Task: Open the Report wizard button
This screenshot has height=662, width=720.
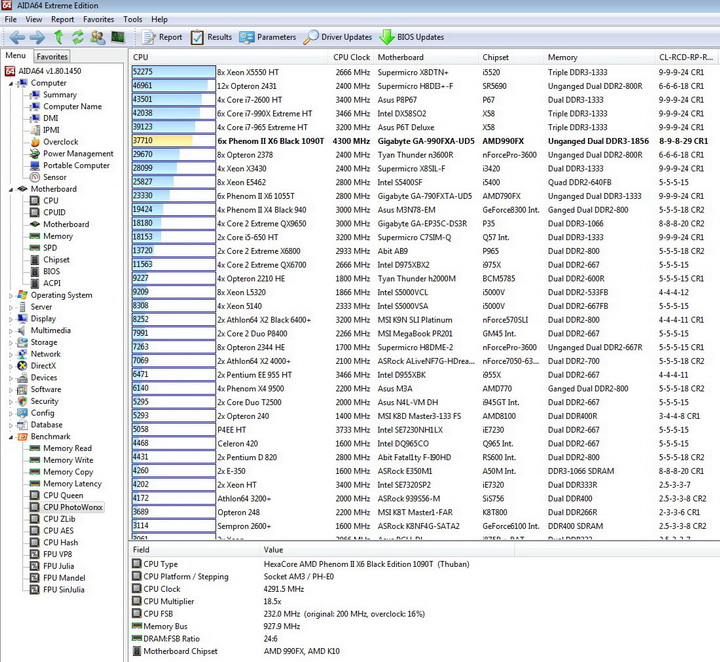Action: pos(162,37)
